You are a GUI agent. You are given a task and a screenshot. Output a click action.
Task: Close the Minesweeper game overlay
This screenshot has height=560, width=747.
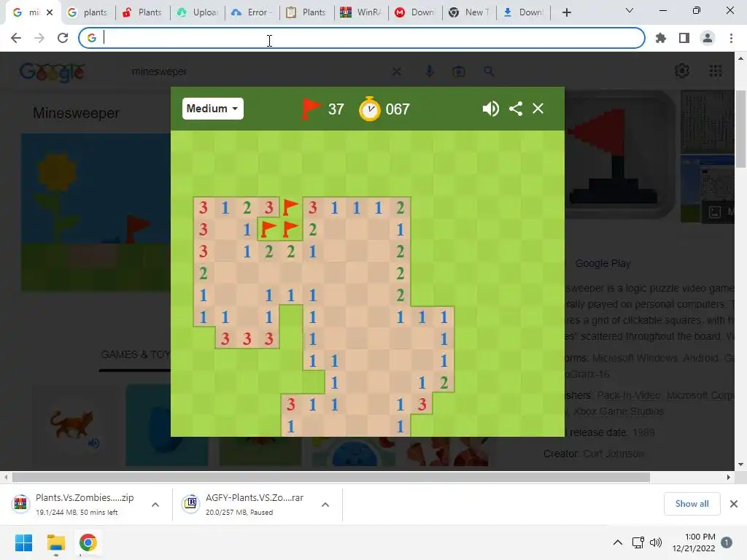(538, 109)
